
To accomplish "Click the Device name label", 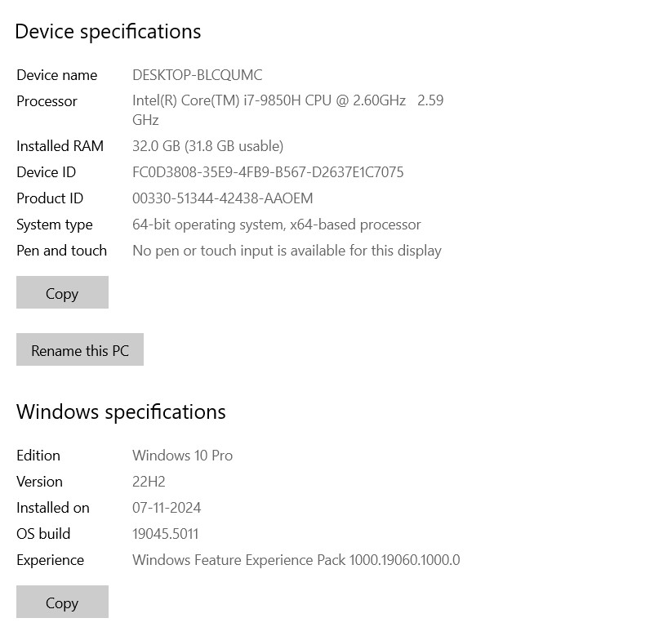I will [x=56, y=75].
